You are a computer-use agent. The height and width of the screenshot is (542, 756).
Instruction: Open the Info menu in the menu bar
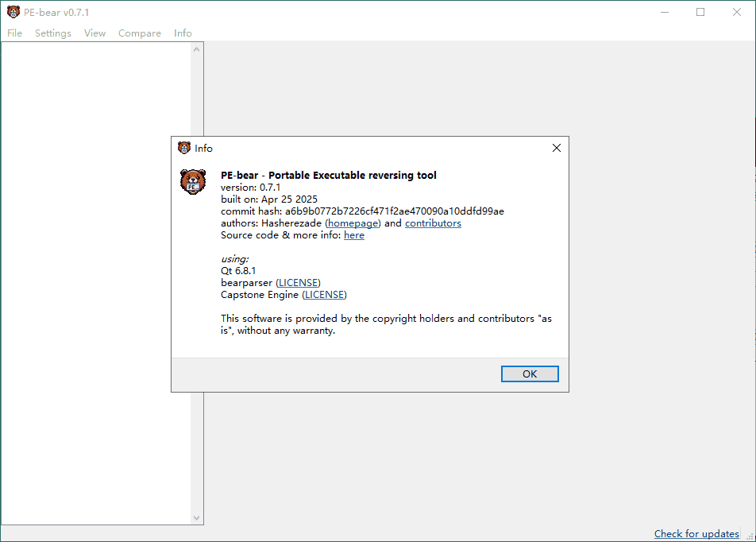coord(183,33)
